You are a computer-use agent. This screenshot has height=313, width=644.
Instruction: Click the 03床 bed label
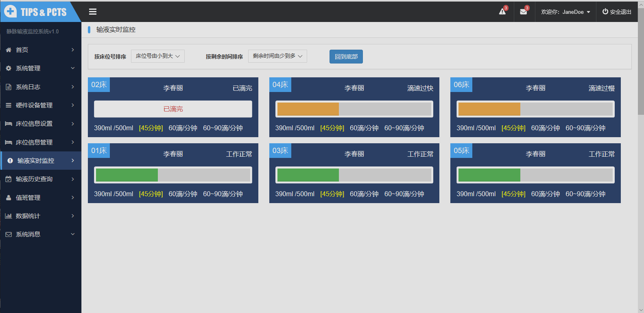tap(280, 151)
